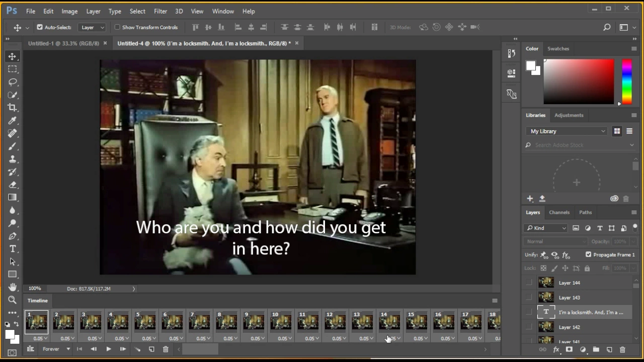Image resolution: width=644 pixels, height=362 pixels.
Task: Select the Dodge tool
Action: (x=13, y=223)
